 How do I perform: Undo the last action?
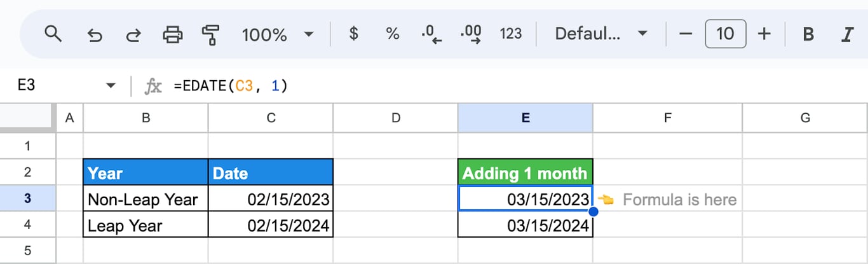click(x=94, y=34)
